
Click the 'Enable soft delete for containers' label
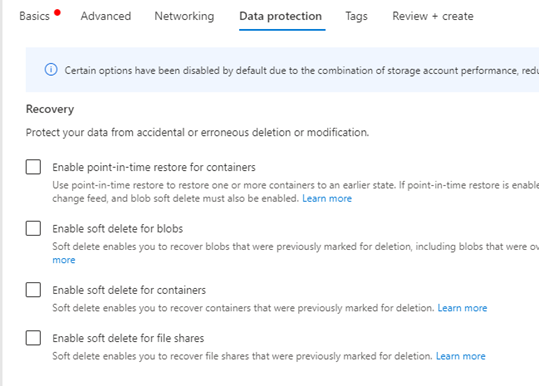tap(129, 290)
